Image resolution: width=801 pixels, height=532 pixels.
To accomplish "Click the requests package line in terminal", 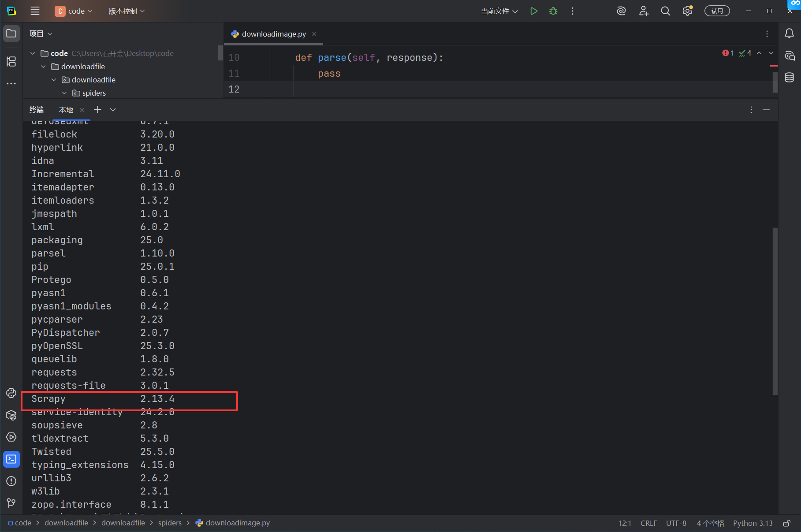I will [x=103, y=372].
